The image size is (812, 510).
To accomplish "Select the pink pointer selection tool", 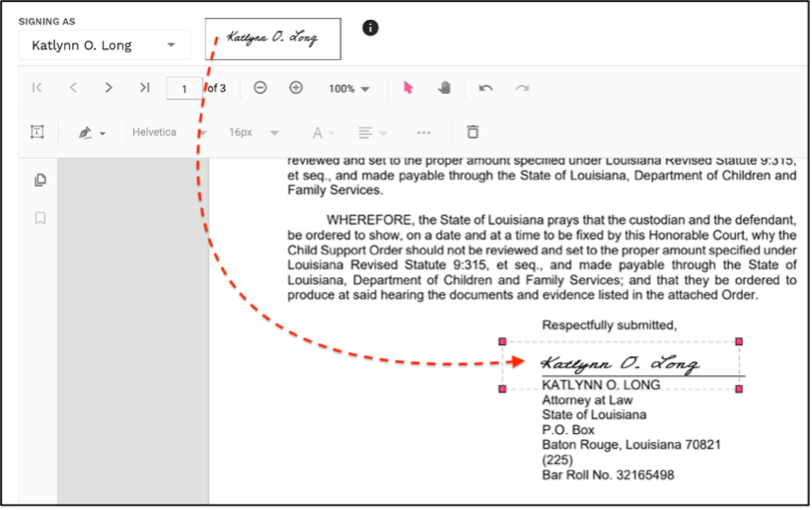I will tap(408, 88).
